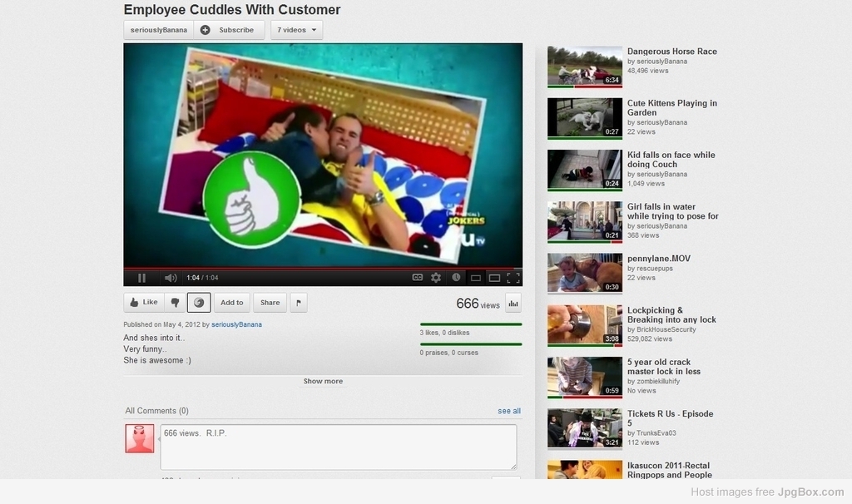Open the player settings gear
The image size is (852, 504).
436,278
